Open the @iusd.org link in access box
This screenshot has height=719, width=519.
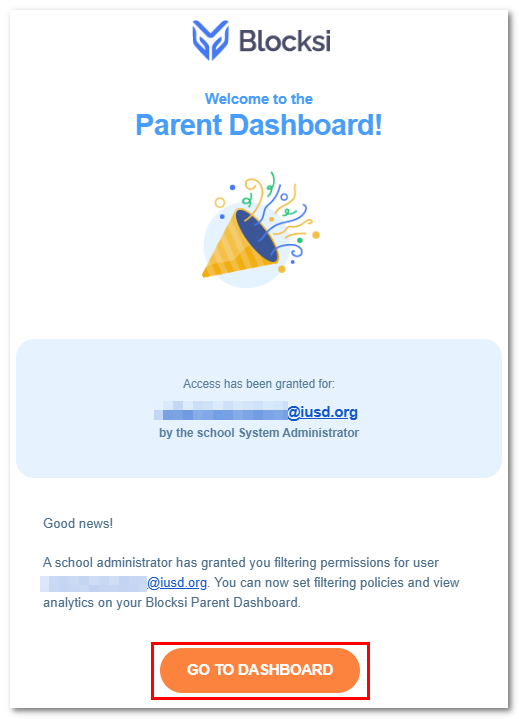pyautogui.click(x=322, y=412)
